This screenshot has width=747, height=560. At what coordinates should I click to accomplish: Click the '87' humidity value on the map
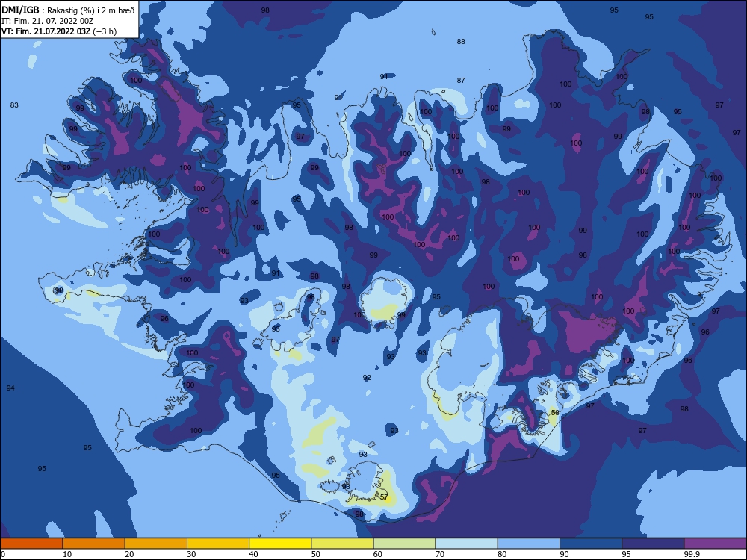click(461, 80)
